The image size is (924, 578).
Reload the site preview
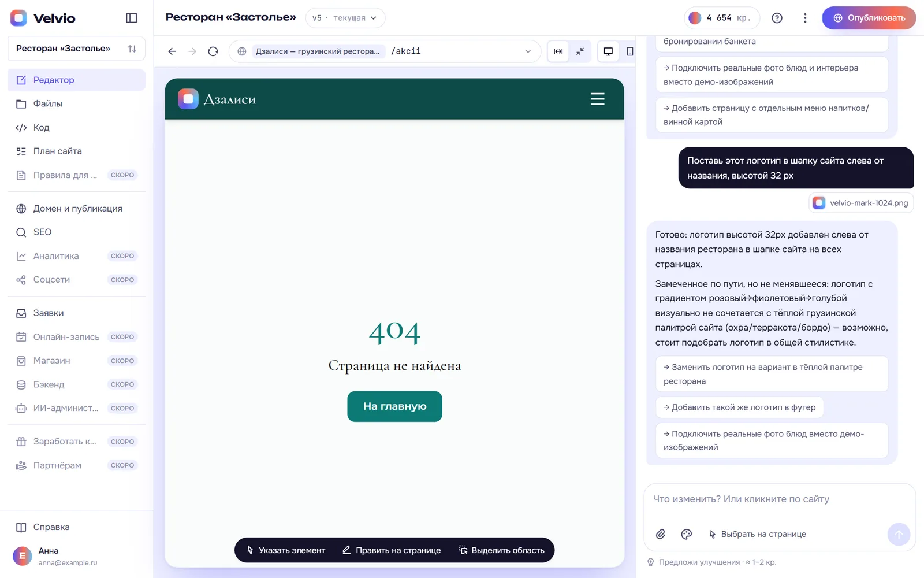point(213,51)
